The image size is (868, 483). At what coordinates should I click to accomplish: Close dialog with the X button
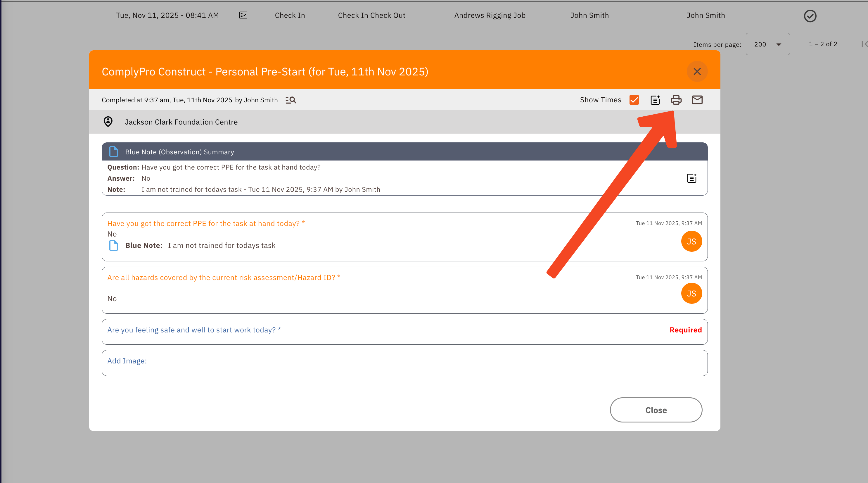(697, 71)
